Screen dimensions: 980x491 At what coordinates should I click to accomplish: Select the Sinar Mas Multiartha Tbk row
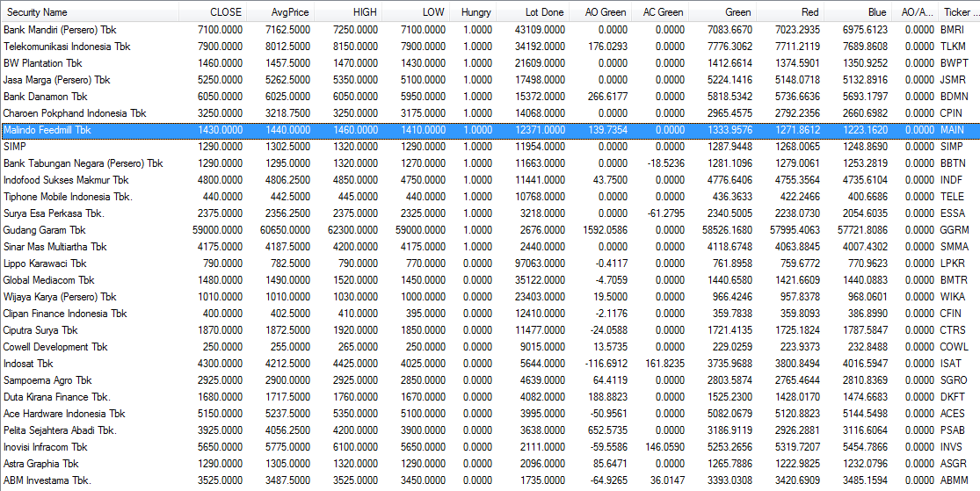(490, 247)
